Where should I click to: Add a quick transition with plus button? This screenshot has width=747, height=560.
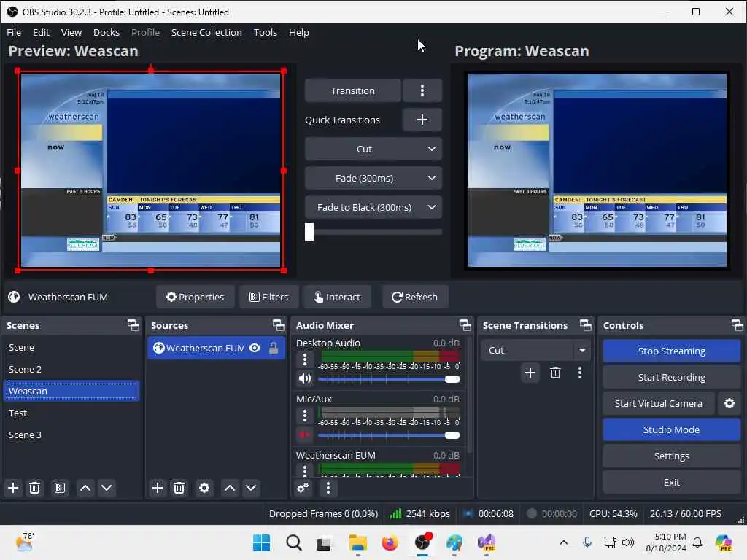pos(422,120)
